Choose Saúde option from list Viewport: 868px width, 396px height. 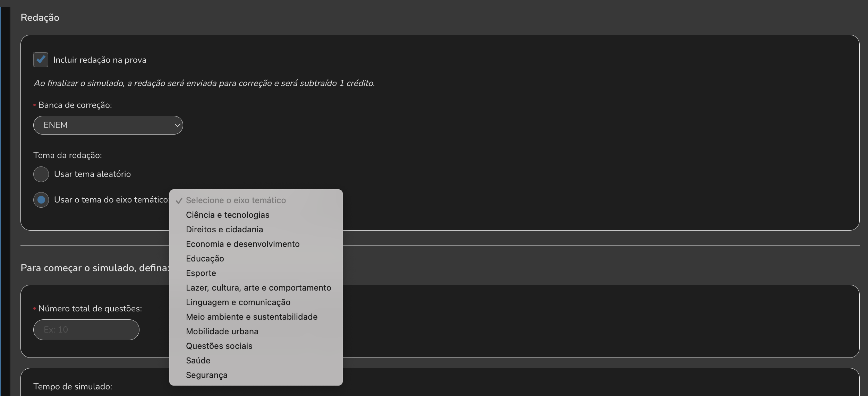coord(256,361)
